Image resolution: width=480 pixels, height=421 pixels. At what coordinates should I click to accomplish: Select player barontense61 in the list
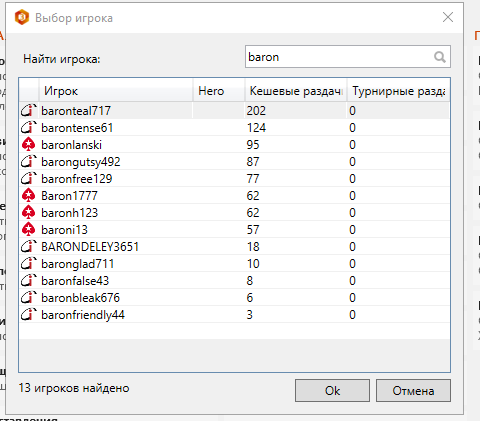(x=234, y=128)
